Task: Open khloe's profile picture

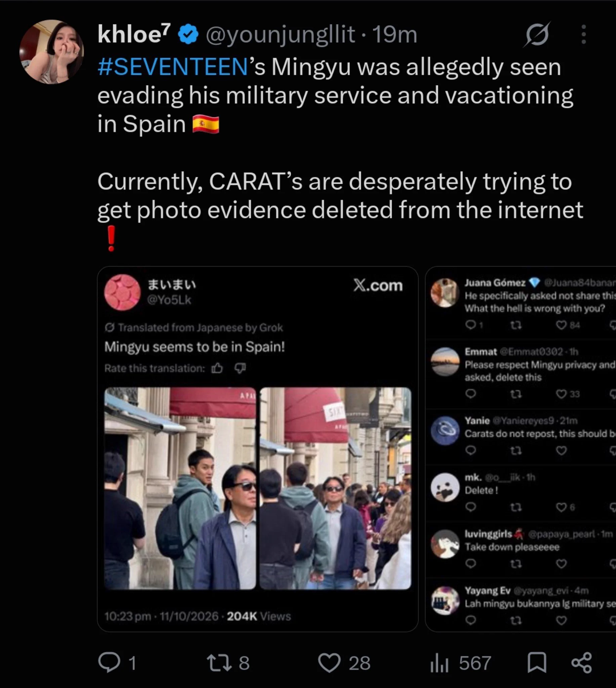Action: coord(52,52)
